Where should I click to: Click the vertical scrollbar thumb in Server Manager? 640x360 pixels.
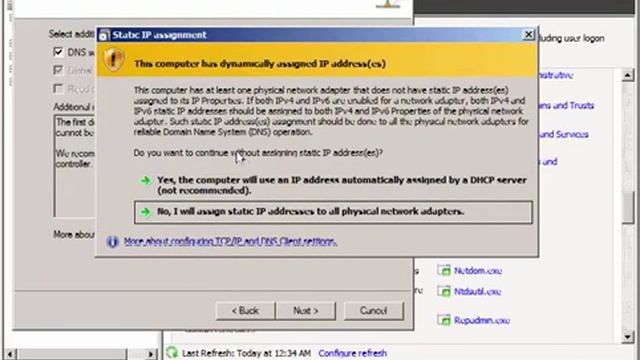tap(628, 207)
